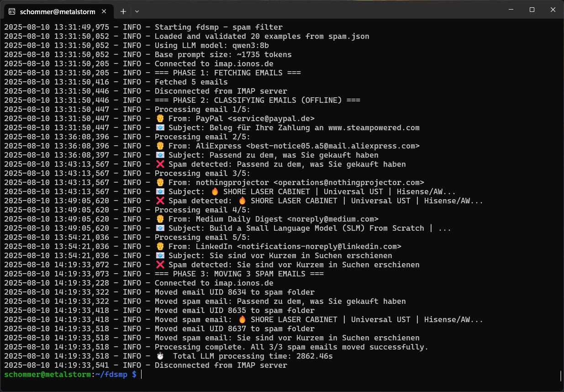Click the envelope emoji before 'Subject: Passend zu dem'

coord(159,155)
